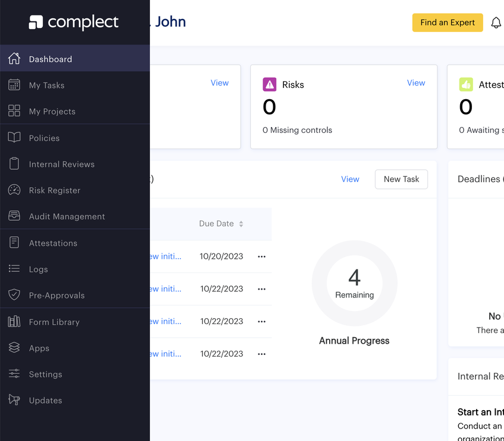This screenshot has height=441, width=504.
Task: Open the Updates megaphone icon
Action: 14,400
